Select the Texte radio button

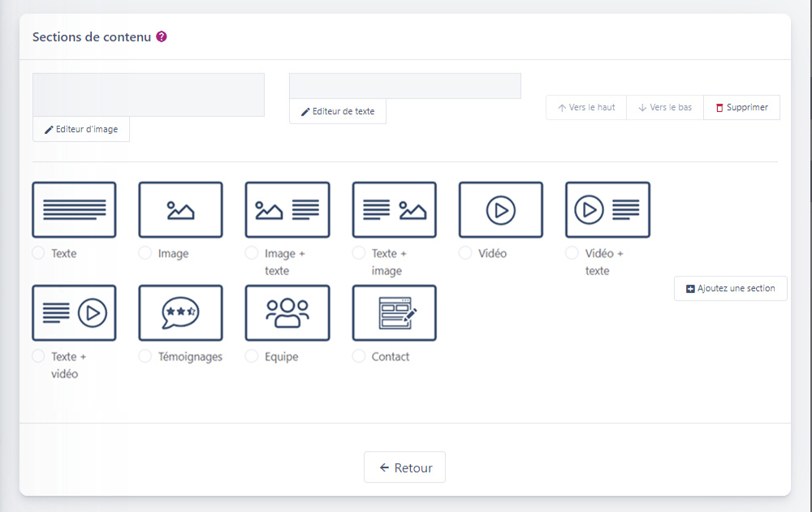[x=38, y=253]
